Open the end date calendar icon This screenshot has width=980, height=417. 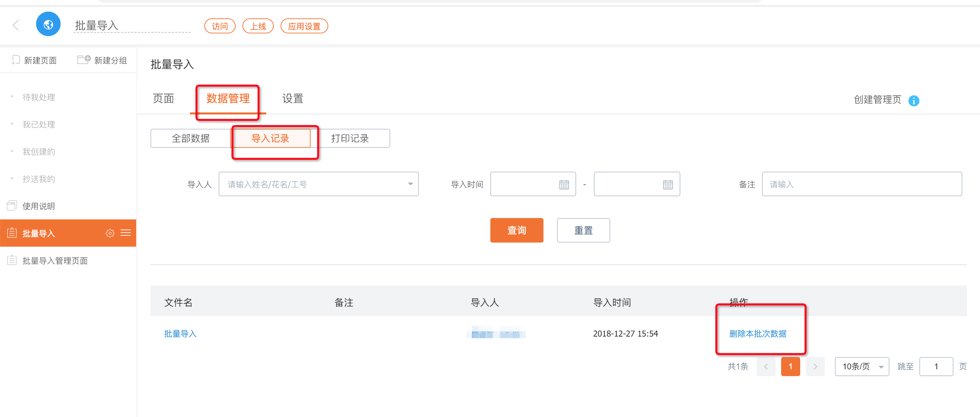668,185
